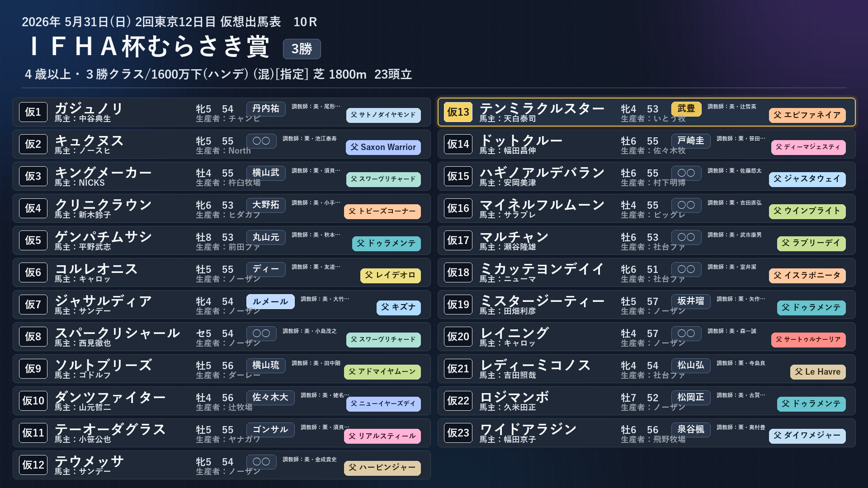The width and height of the screenshot is (868, 488).
Task: Select horse name ロジマンボ
Action: pyautogui.click(x=514, y=397)
